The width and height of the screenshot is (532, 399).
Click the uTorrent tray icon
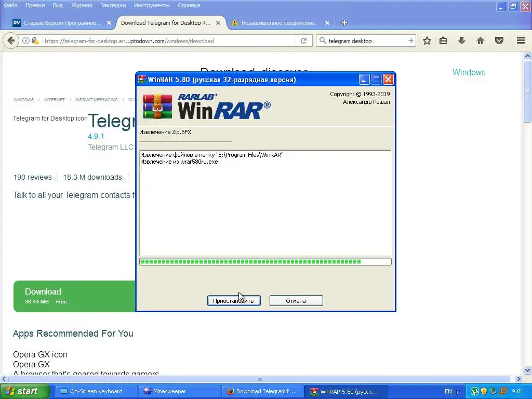(x=475, y=391)
